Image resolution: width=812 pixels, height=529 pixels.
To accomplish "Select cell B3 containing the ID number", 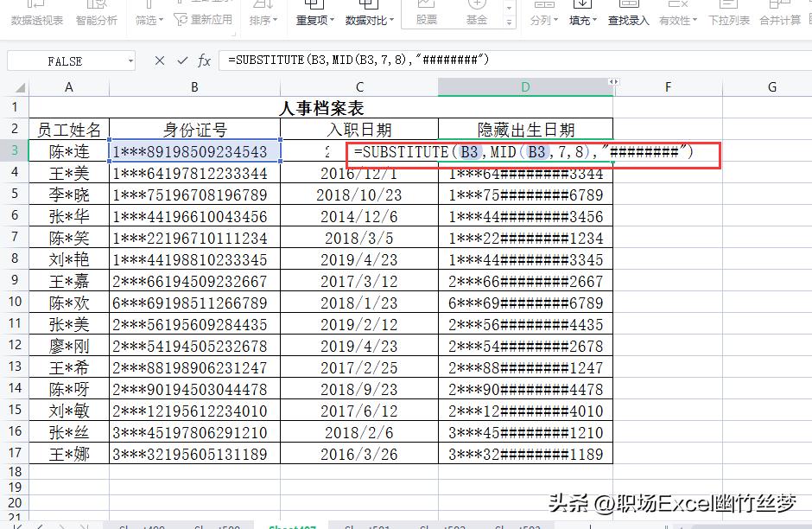I will click(193, 150).
